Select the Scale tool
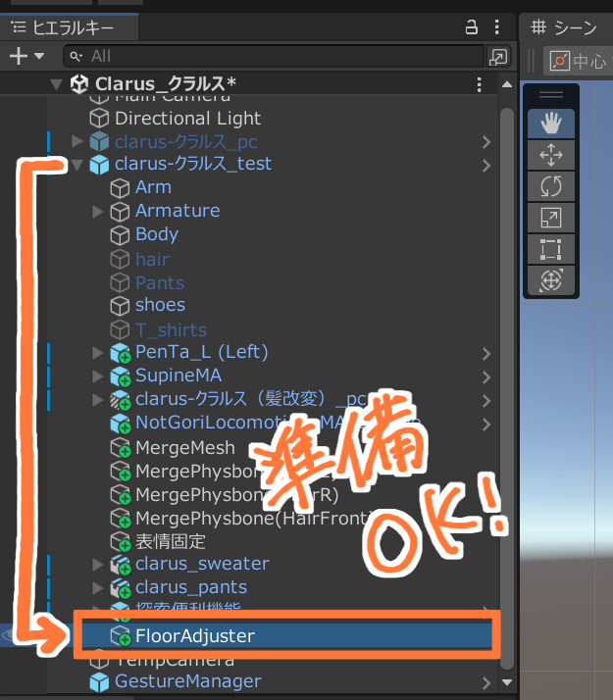The width and height of the screenshot is (613, 700). pos(551,217)
